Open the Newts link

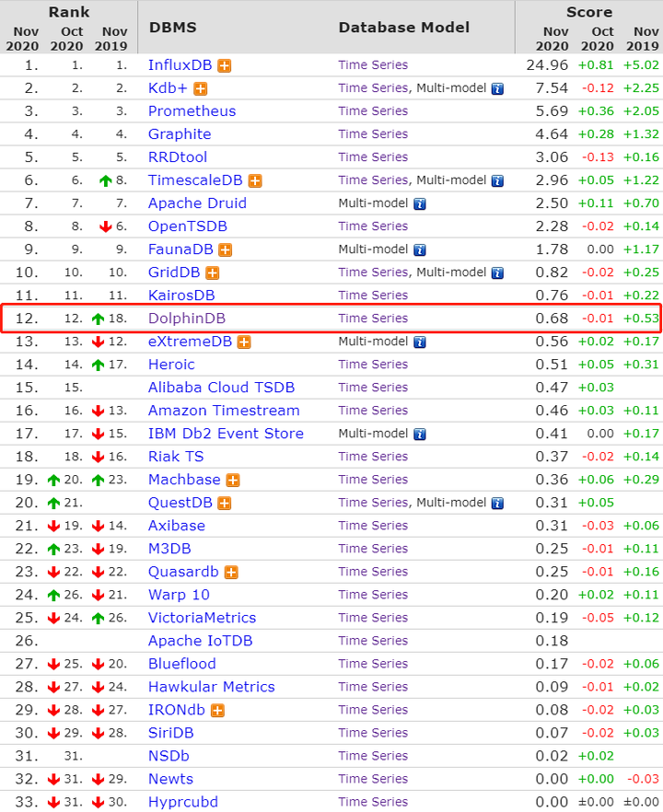click(x=170, y=780)
